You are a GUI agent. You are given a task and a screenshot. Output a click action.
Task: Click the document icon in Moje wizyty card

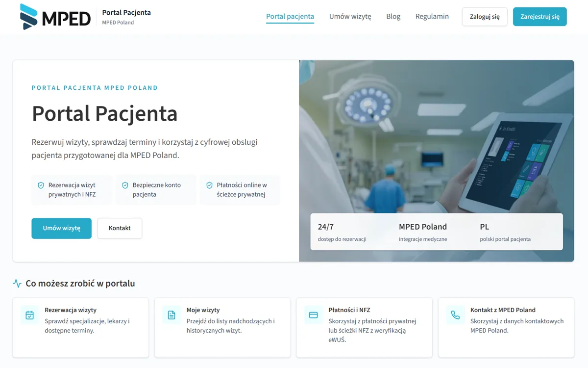171,315
